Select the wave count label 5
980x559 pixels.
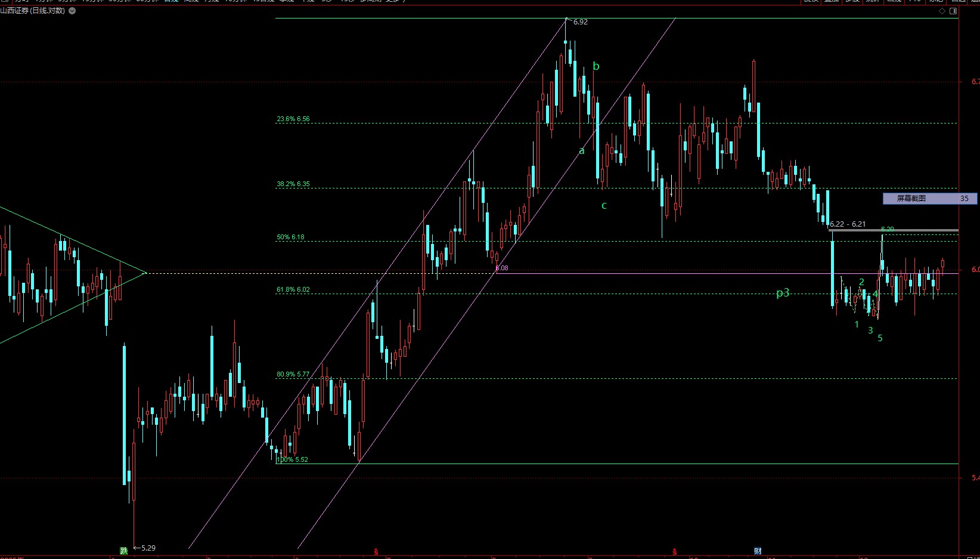(x=880, y=338)
